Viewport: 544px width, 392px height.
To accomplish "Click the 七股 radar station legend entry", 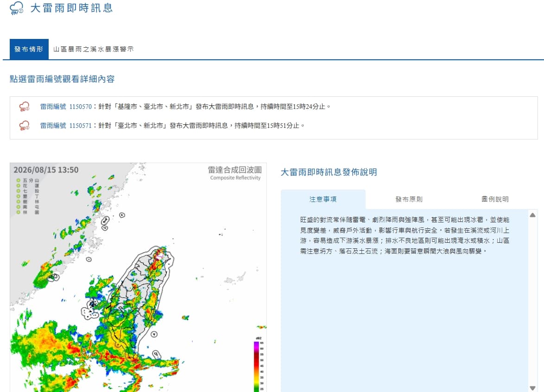I will [28, 191].
